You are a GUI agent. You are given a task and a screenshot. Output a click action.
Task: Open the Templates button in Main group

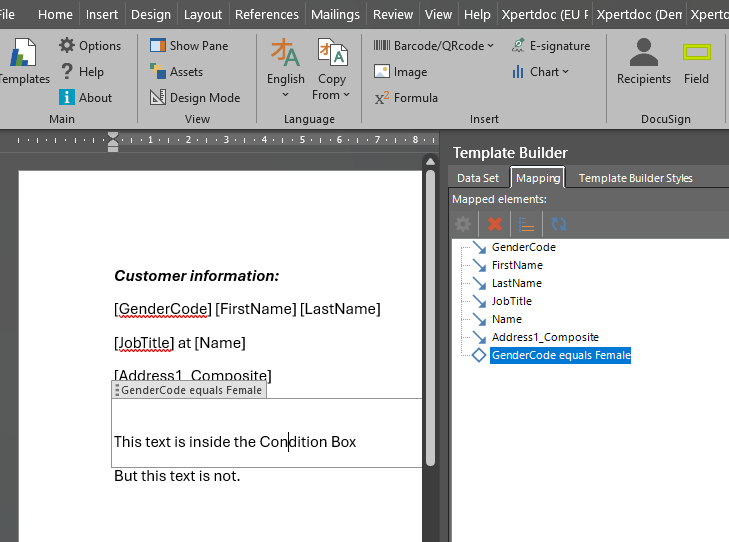(23, 62)
